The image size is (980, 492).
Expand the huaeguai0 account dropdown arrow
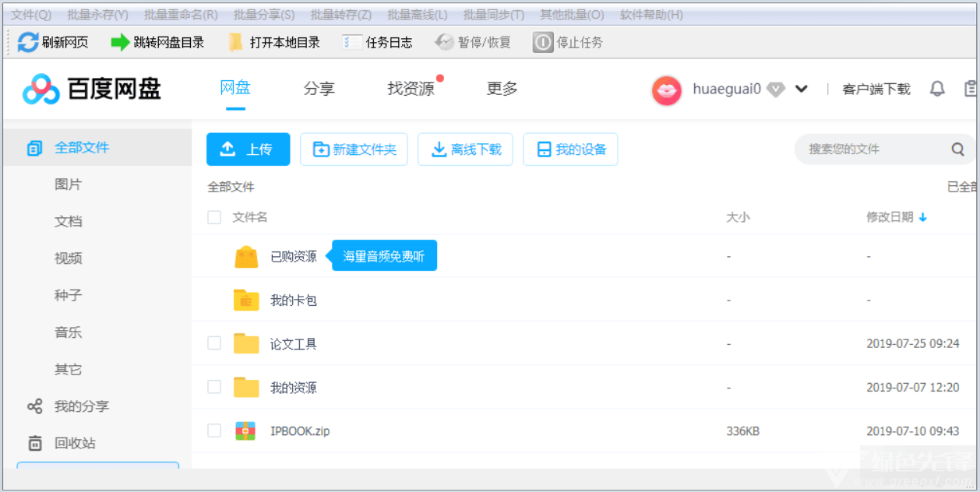pos(801,90)
